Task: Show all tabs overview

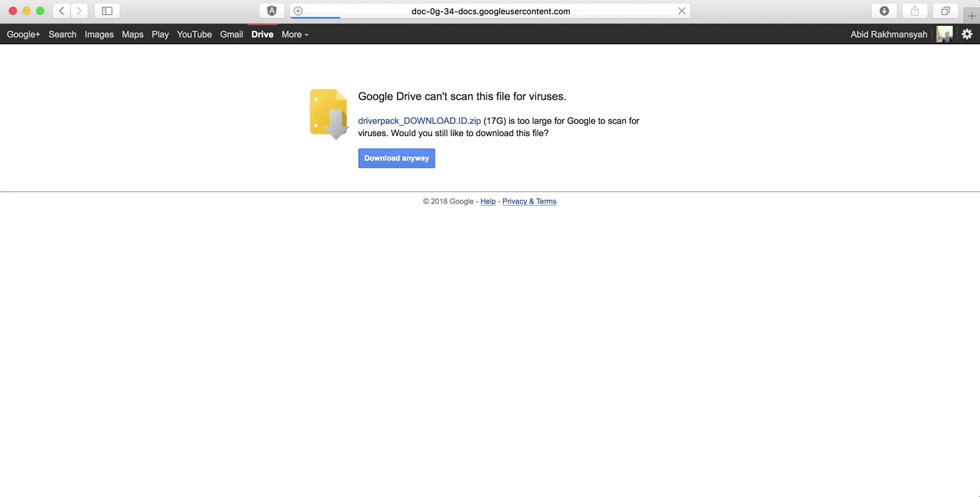Action: point(945,11)
